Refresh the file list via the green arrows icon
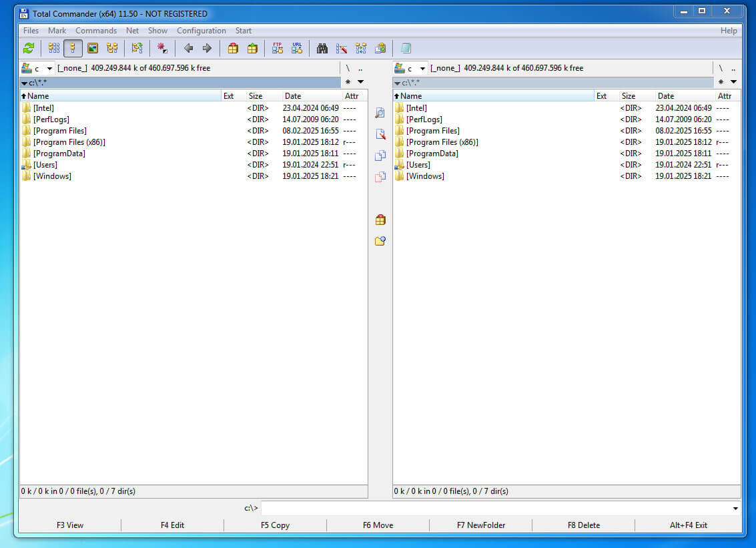The width and height of the screenshot is (756, 548). click(29, 48)
